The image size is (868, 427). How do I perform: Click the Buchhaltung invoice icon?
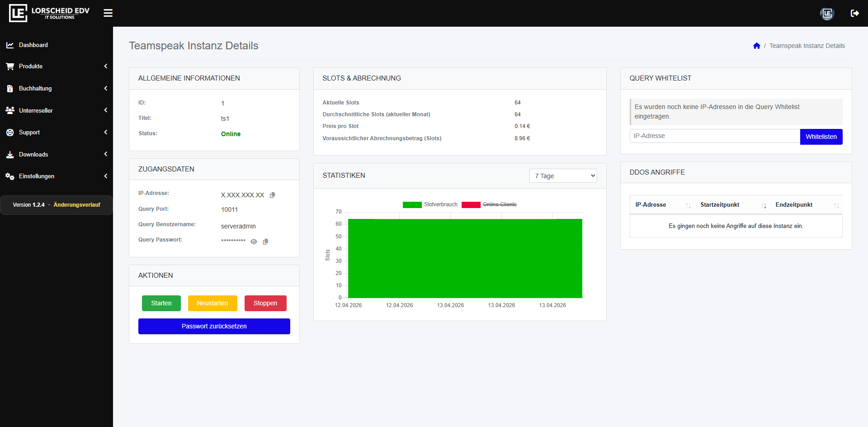(10, 88)
